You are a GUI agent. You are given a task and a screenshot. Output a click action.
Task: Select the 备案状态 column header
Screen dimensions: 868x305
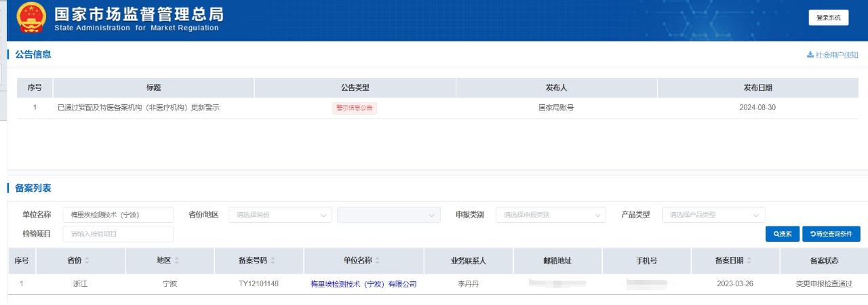[x=824, y=261]
